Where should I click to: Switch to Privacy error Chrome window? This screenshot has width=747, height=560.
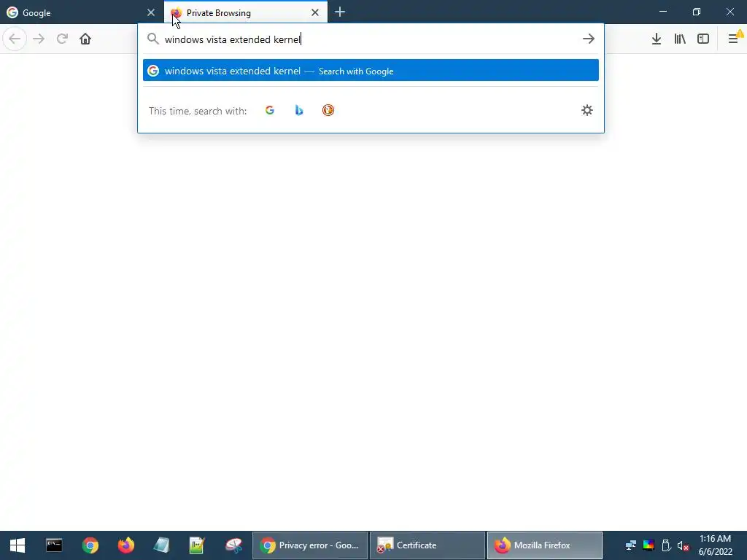coord(309,545)
